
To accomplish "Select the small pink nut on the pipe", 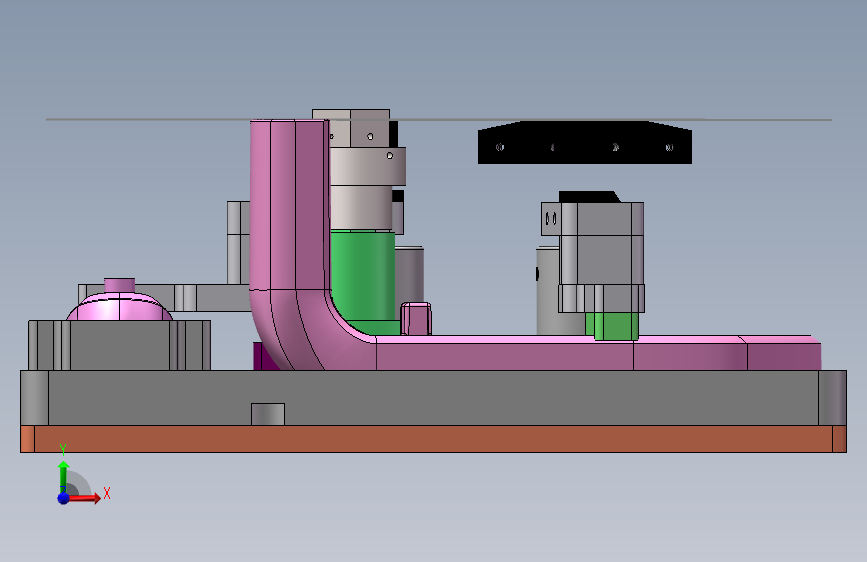I will 416,319.
